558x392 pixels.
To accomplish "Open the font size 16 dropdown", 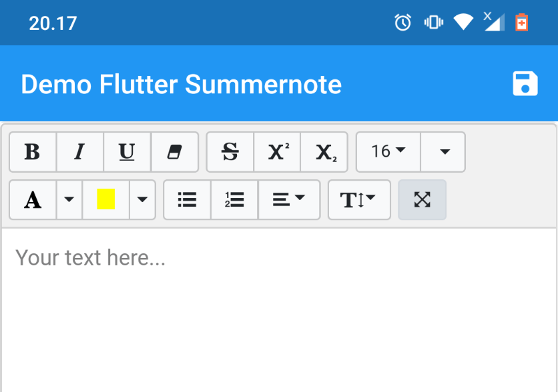I will (387, 152).
